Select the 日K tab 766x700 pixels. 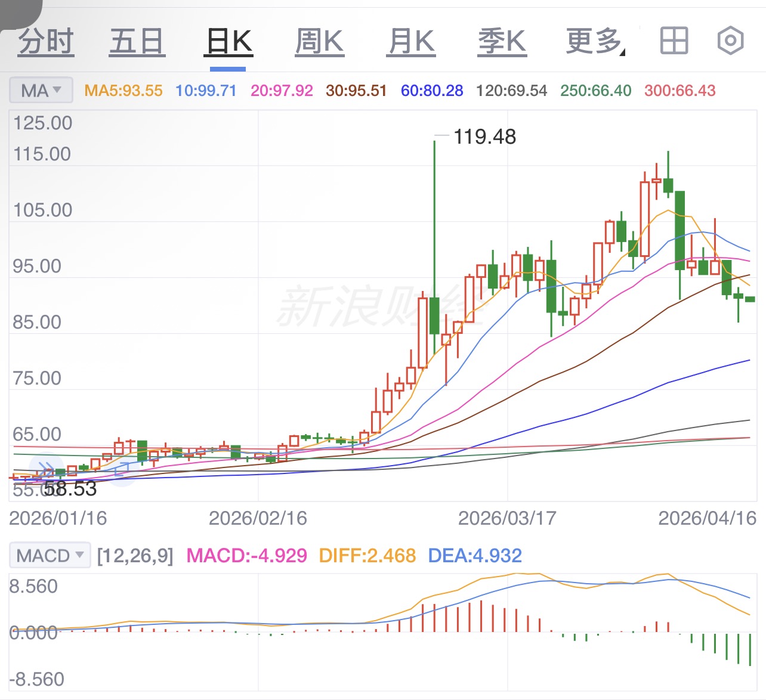click(x=228, y=42)
